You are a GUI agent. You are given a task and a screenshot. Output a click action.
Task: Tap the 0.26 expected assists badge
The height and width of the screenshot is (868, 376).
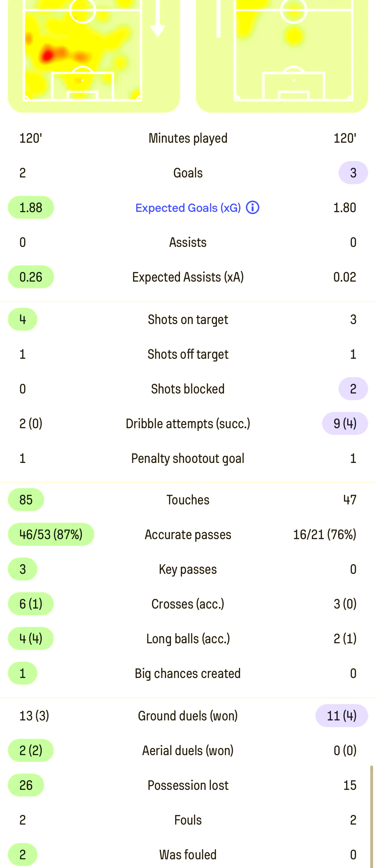[x=31, y=277]
